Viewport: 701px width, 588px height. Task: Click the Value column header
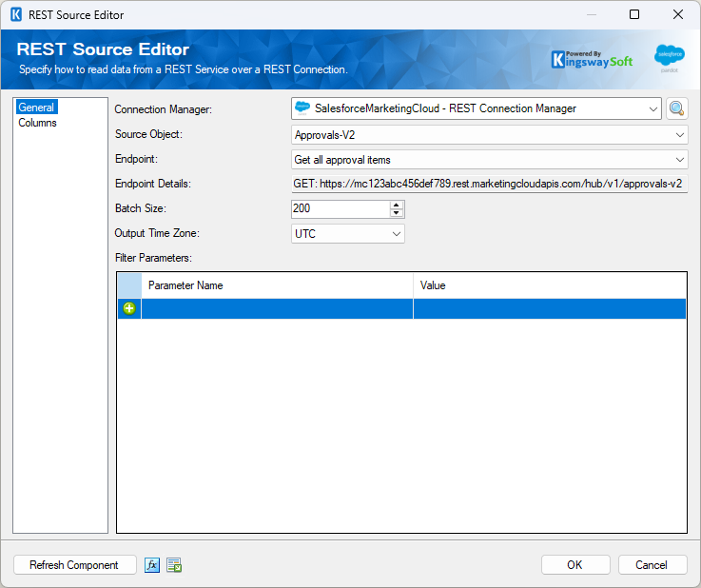click(550, 285)
